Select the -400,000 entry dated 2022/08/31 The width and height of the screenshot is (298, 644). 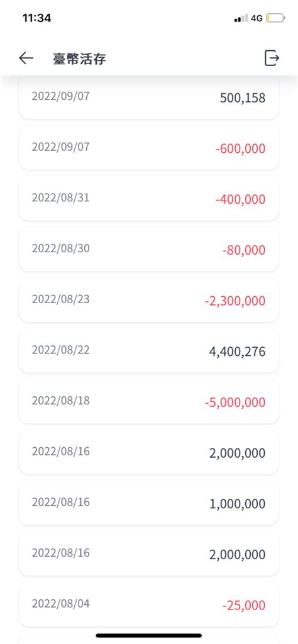[148, 199]
